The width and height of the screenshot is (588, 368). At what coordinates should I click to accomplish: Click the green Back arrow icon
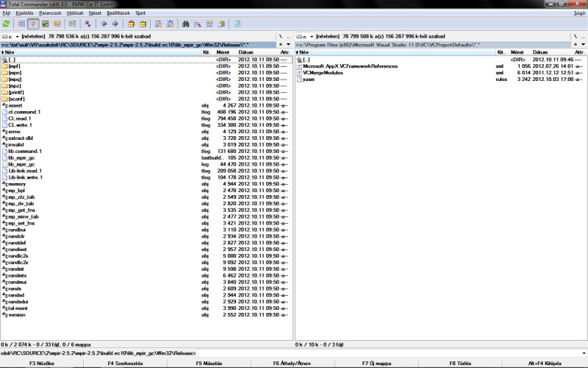(104, 24)
